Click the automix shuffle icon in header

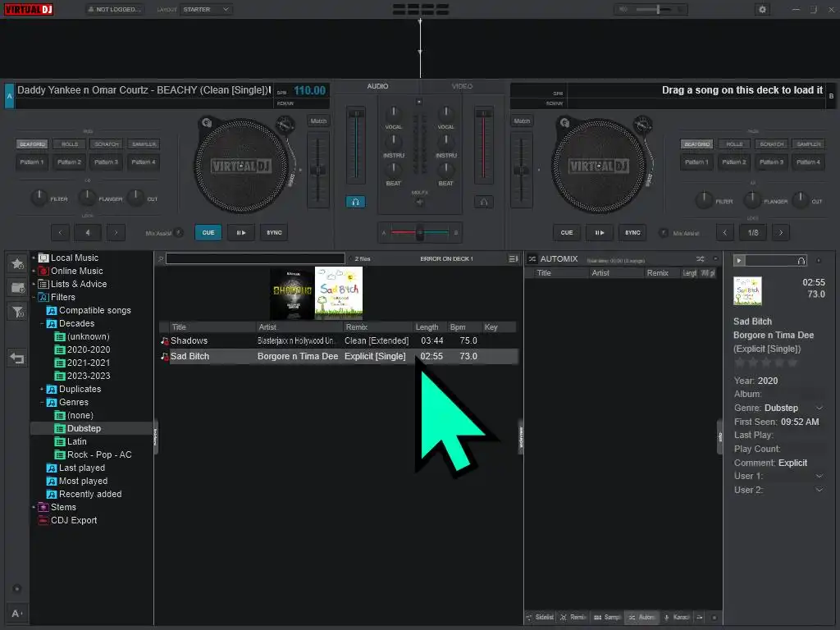pos(532,258)
